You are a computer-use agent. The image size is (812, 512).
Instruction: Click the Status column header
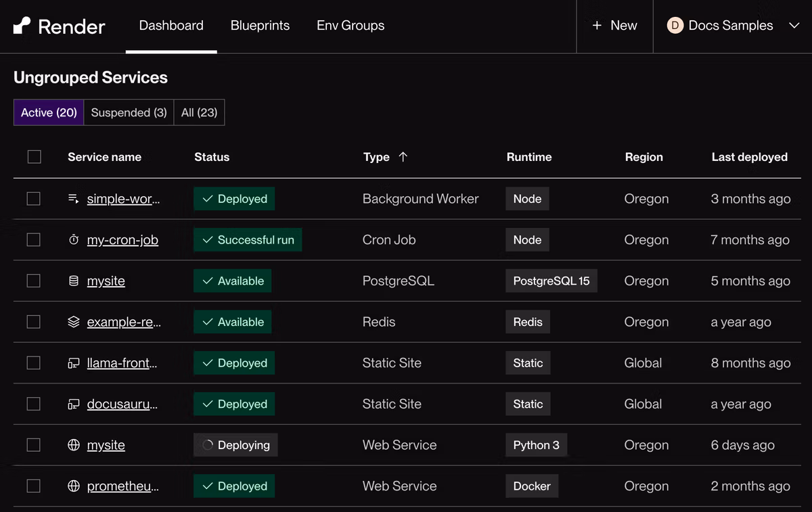(212, 157)
